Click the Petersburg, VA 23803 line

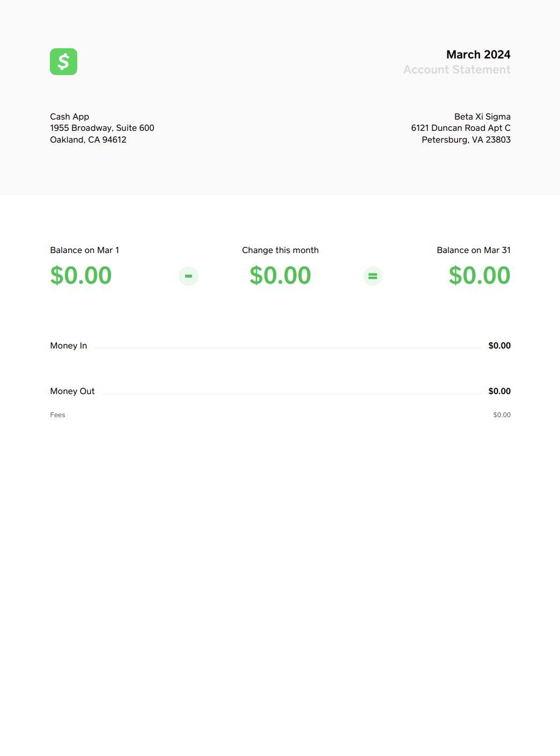[x=466, y=140]
